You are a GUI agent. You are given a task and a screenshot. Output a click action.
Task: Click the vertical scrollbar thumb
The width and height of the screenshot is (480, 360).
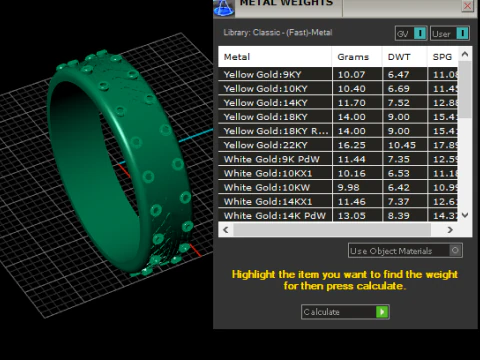[x=465, y=89]
